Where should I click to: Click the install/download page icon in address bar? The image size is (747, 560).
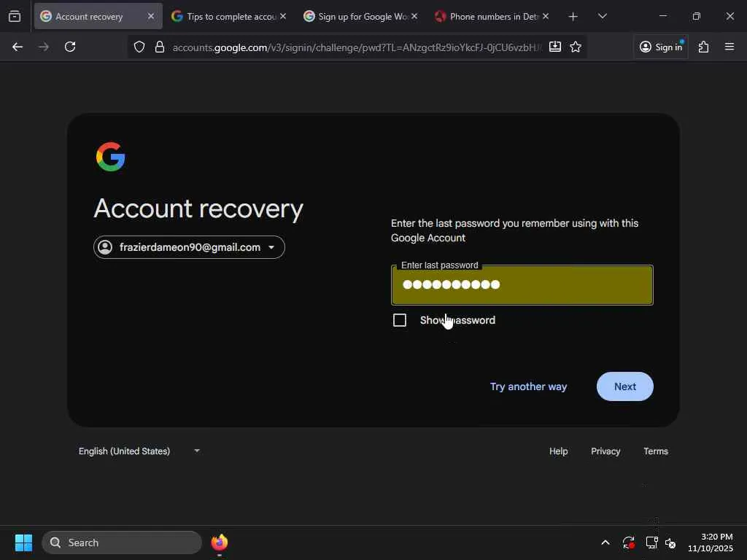(555, 47)
